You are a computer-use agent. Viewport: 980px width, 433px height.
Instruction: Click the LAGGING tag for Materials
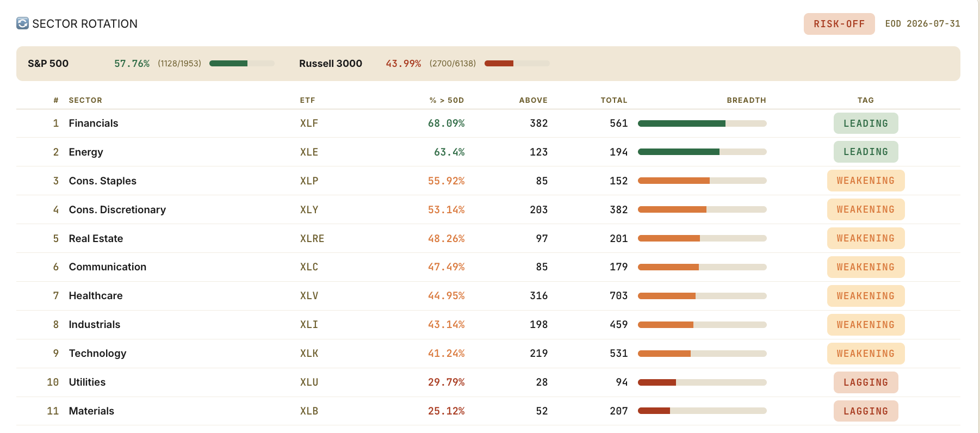pyautogui.click(x=866, y=411)
